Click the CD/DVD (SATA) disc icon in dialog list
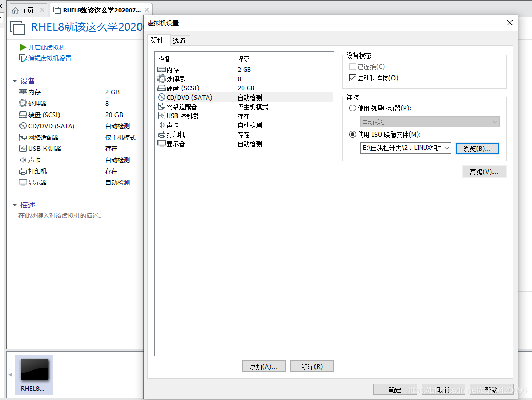Screen dimensions: 532x400 click(x=162, y=98)
